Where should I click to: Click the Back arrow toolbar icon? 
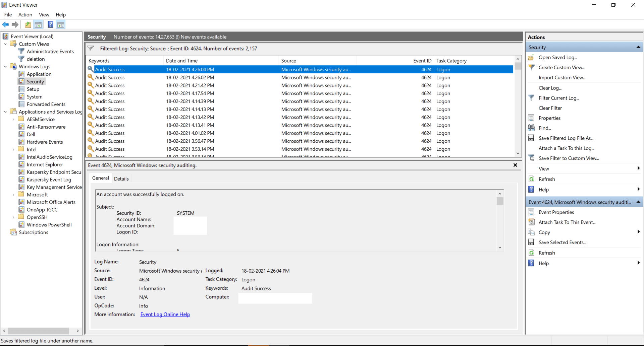6,24
